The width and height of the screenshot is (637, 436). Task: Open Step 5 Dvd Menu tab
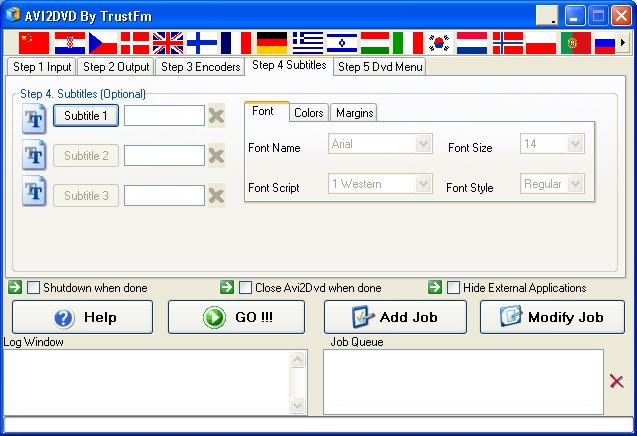point(380,67)
